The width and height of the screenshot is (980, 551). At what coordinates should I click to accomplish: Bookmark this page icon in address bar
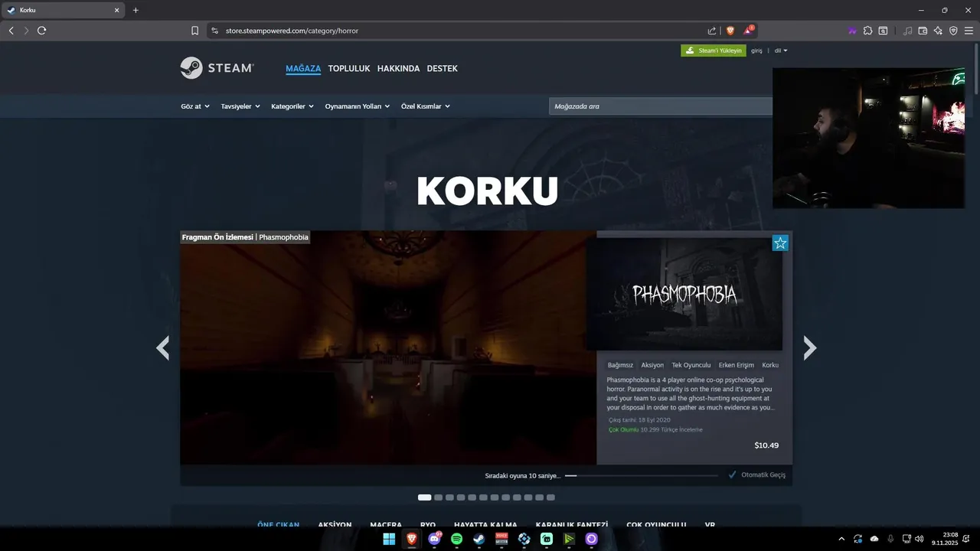click(x=194, y=31)
